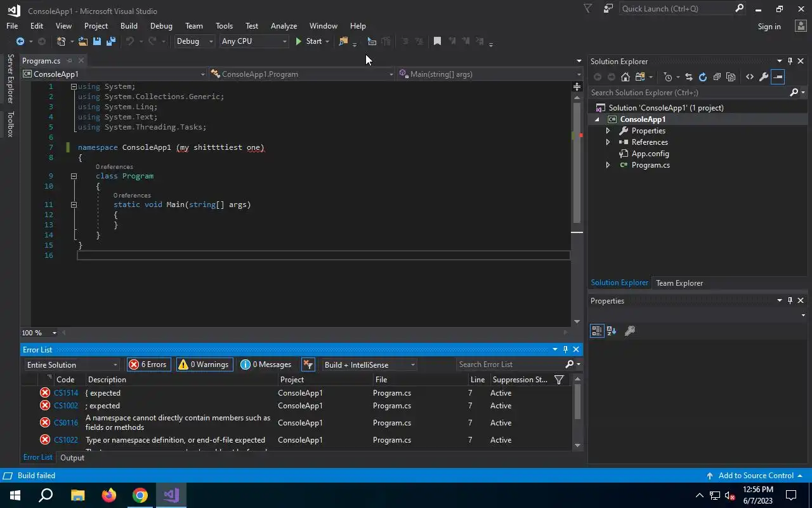Toggle a bookmark with the bookmark icon
Viewport: 812px width, 508px height.
pyautogui.click(x=437, y=41)
